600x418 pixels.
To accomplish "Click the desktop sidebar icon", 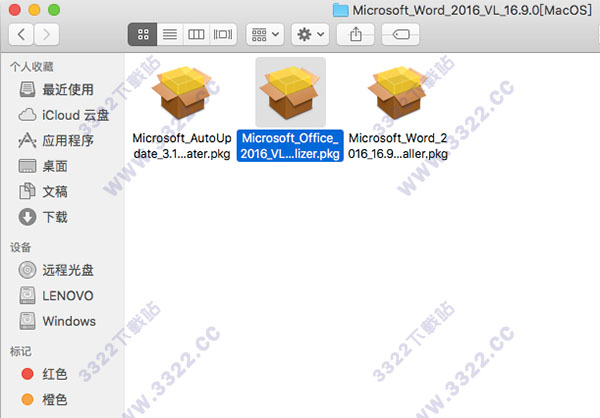I will click(28, 166).
